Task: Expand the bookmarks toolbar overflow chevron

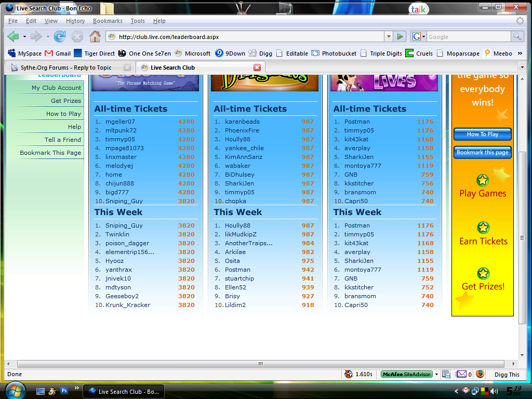Action: pyautogui.click(x=520, y=54)
